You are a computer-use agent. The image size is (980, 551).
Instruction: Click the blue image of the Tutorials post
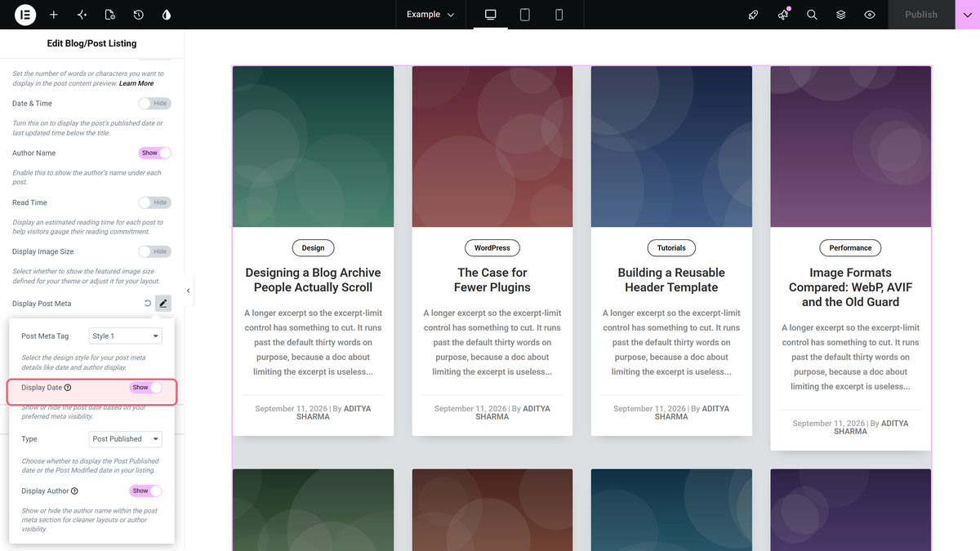point(671,147)
